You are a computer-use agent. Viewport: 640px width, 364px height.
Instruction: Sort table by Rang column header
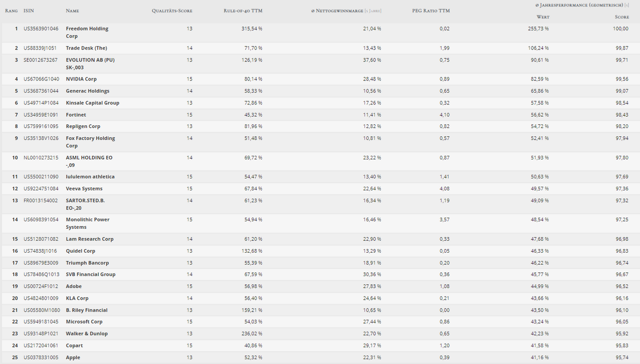(11, 10)
